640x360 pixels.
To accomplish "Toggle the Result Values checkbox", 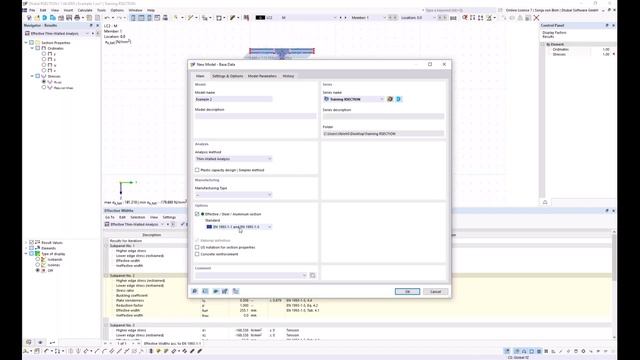I will pos(31,242).
